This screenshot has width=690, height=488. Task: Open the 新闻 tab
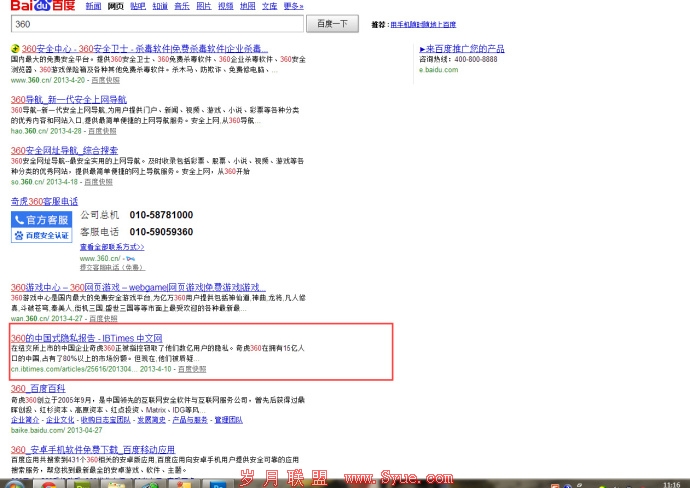(x=93, y=6)
